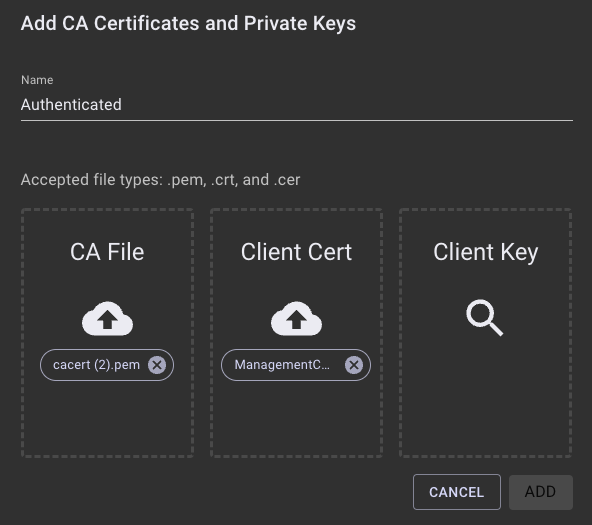Click the Cancel button
The image size is (592, 525).
pos(457,492)
